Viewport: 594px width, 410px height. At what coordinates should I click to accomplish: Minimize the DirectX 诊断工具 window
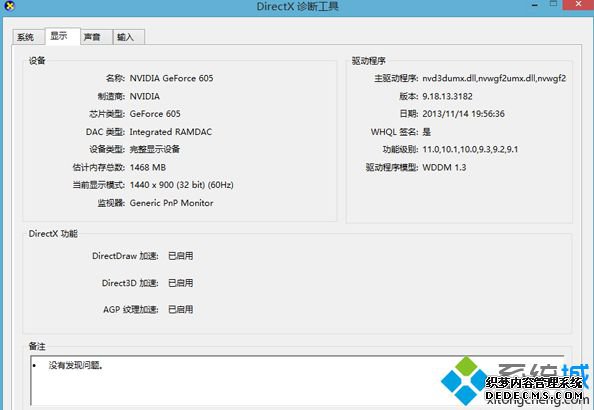tap(535, 5)
